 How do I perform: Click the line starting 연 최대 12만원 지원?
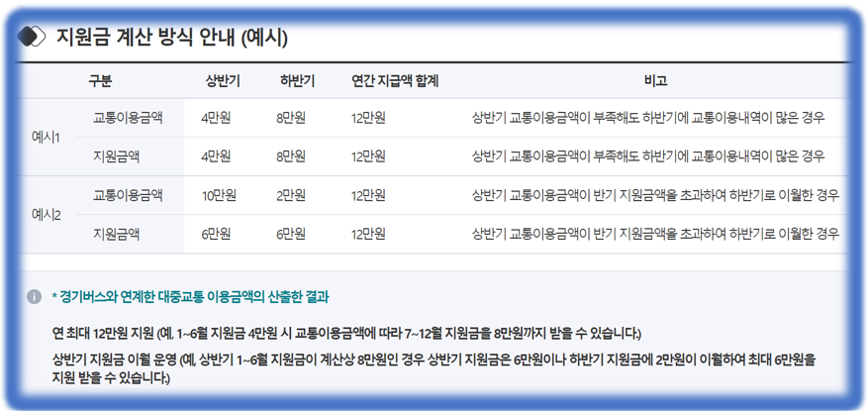pos(346,334)
